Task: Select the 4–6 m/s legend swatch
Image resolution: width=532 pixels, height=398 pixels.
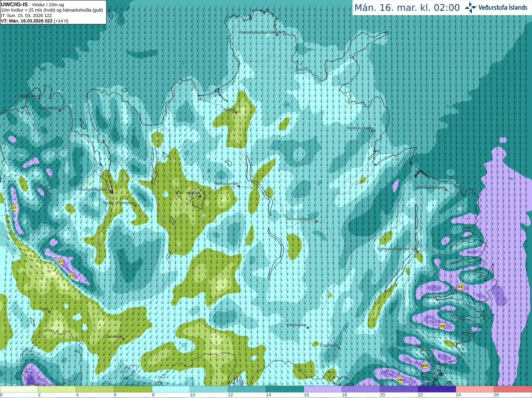Action: [95, 389]
